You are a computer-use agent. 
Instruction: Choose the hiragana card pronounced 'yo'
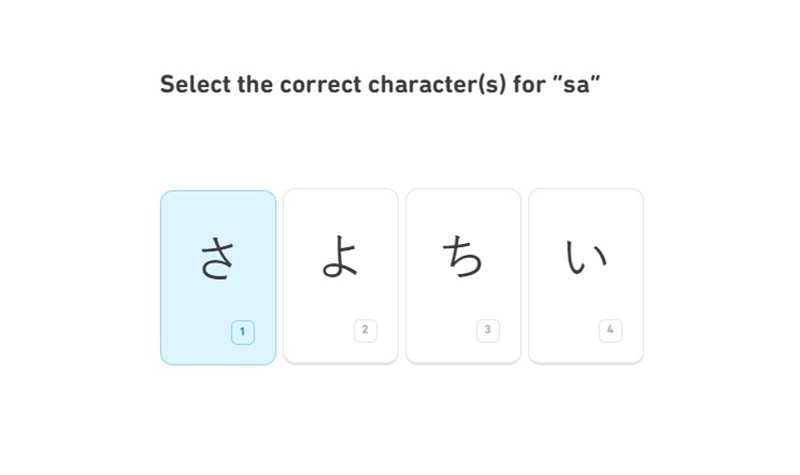point(341,276)
